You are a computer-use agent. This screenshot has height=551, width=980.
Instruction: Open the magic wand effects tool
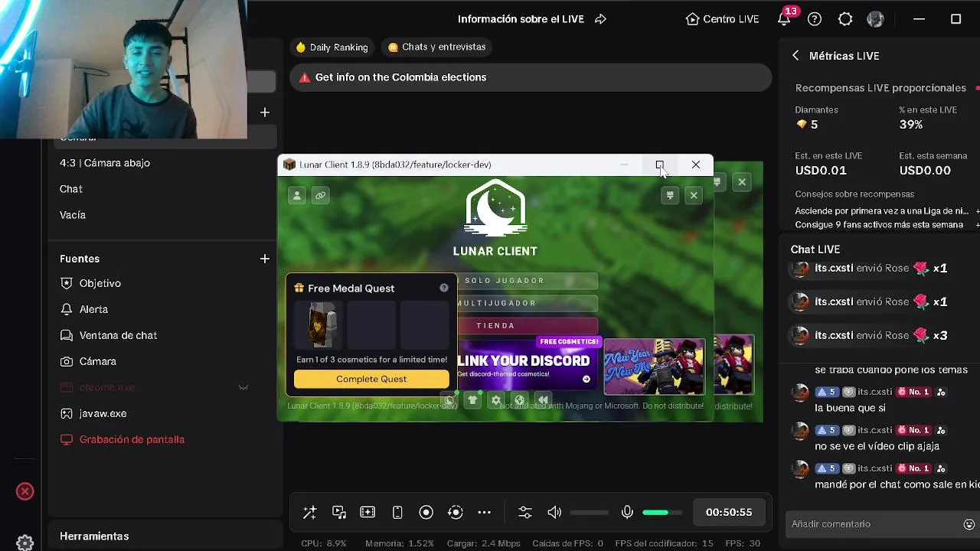[309, 513]
